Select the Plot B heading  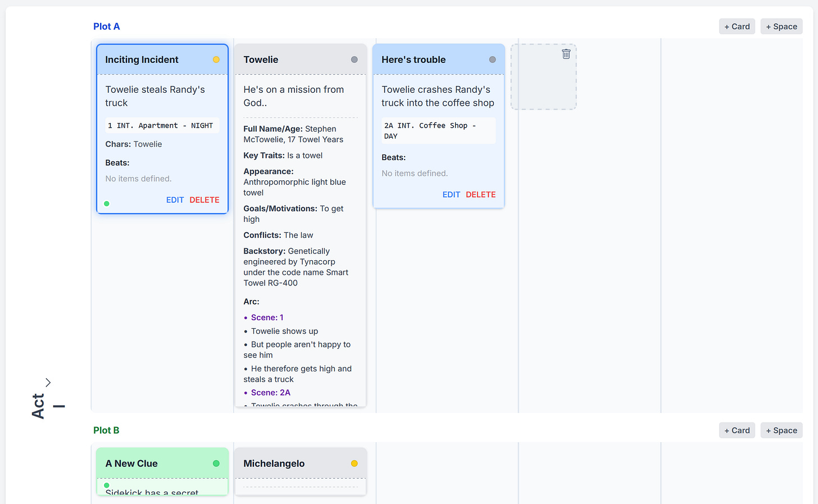click(106, 430)
